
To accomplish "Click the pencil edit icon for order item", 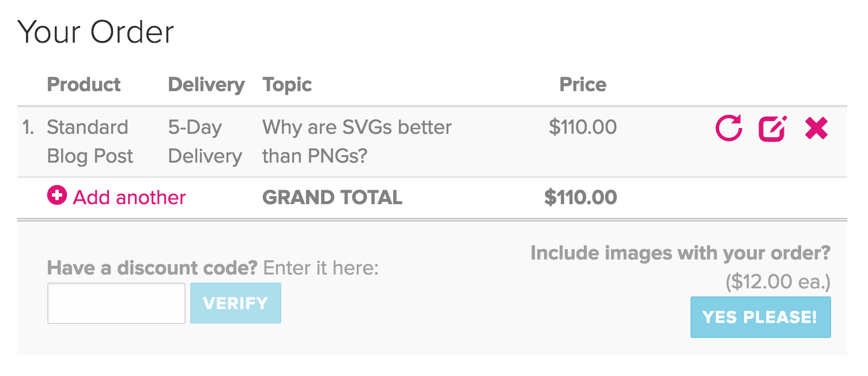I will (x=773, y=128).
